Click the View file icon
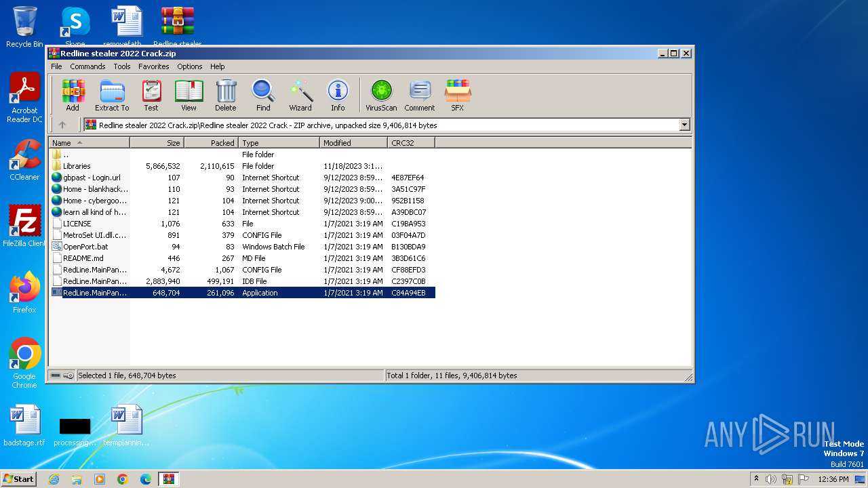Viewport: 868px width, 488px height. (x=189, y=95)
